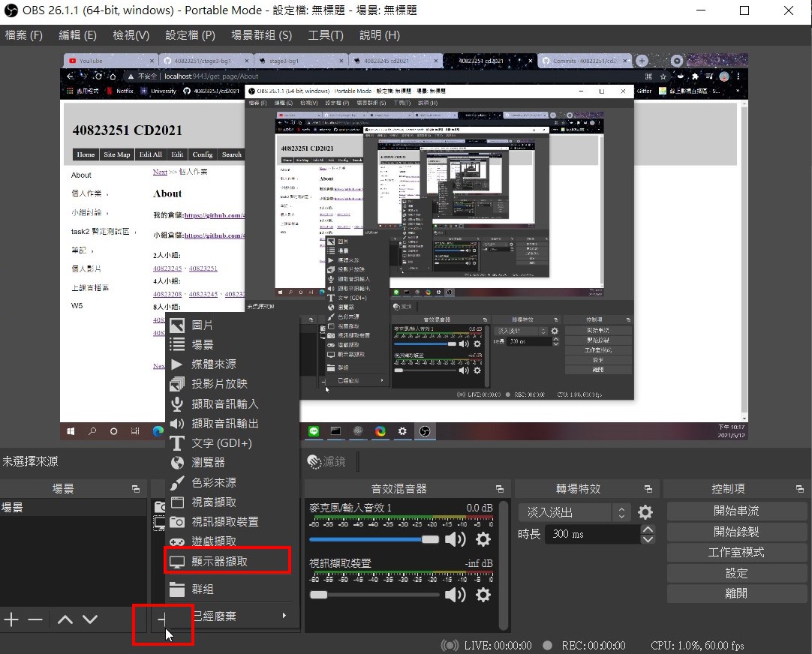Toggle 工作室模式 studio mode
Image resolution: width=812 pixels, height=654 pixels.
point(736,552)
